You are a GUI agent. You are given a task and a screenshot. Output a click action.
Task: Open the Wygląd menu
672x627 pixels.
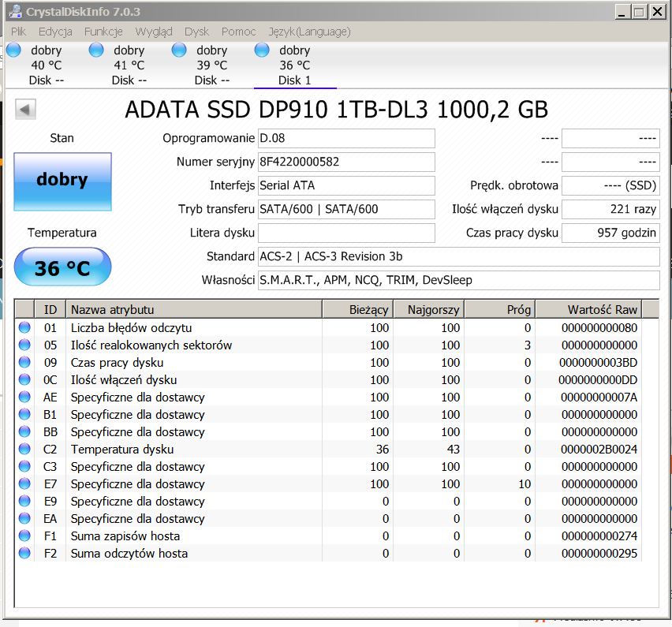pyautogui.click(x=154, y=32)
